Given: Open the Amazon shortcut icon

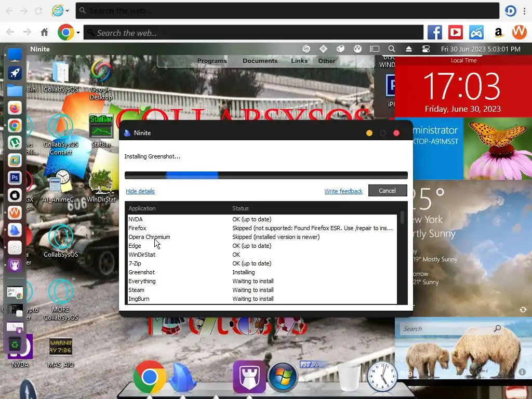Looking at the screenshot, I should pyautogui.click(x=498, y=33).
